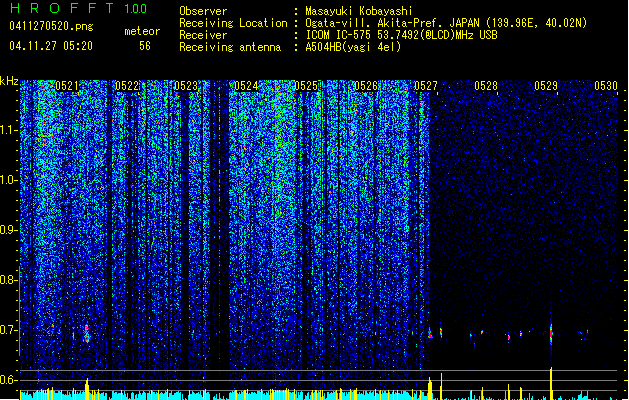Viewport: 629px width, 400px height.
Task: Click the 0529 time marker
Action: tap(546, 86)
